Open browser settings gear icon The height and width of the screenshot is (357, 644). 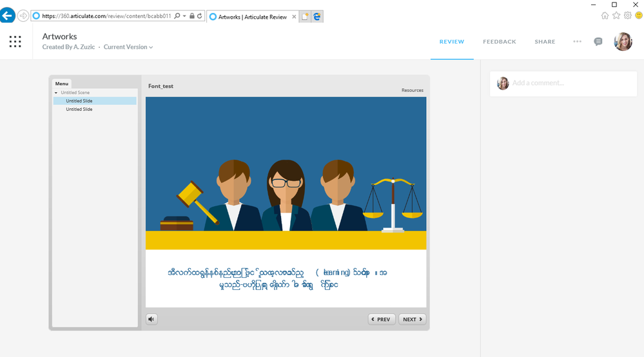(627, 15)
